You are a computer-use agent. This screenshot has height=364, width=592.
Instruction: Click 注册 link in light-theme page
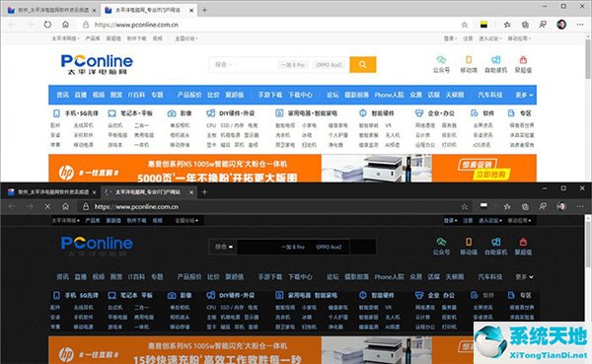click(x=468, y=38)
